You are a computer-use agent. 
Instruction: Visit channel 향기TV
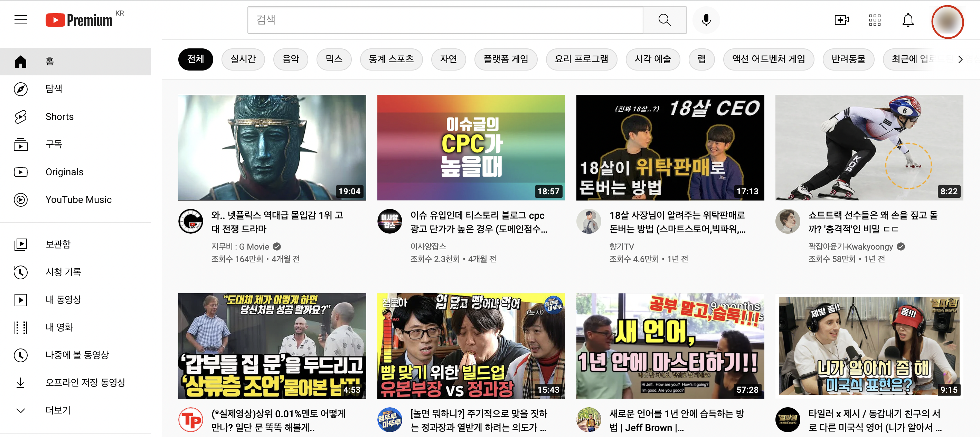coord(621,247)
